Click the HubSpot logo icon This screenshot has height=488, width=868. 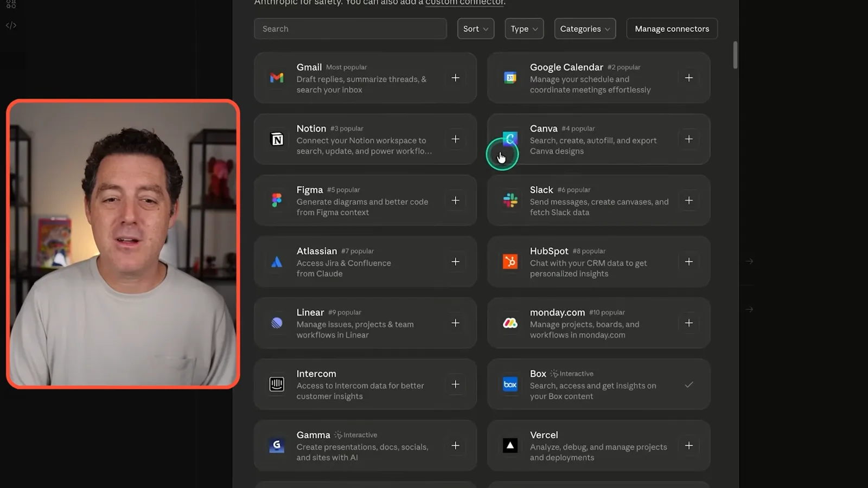(x=510, y=262)
